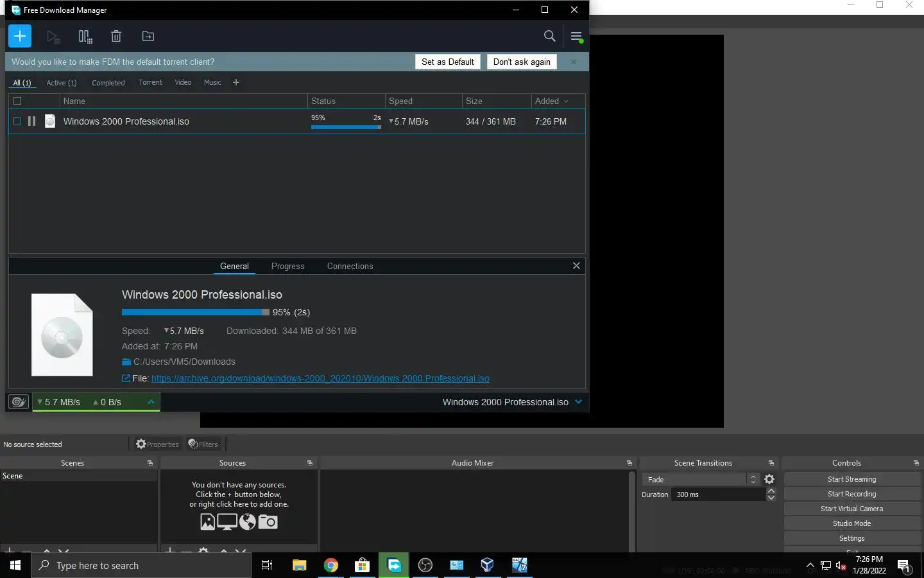Click display capture monitor icon in Sources

(x=227, y=521)
